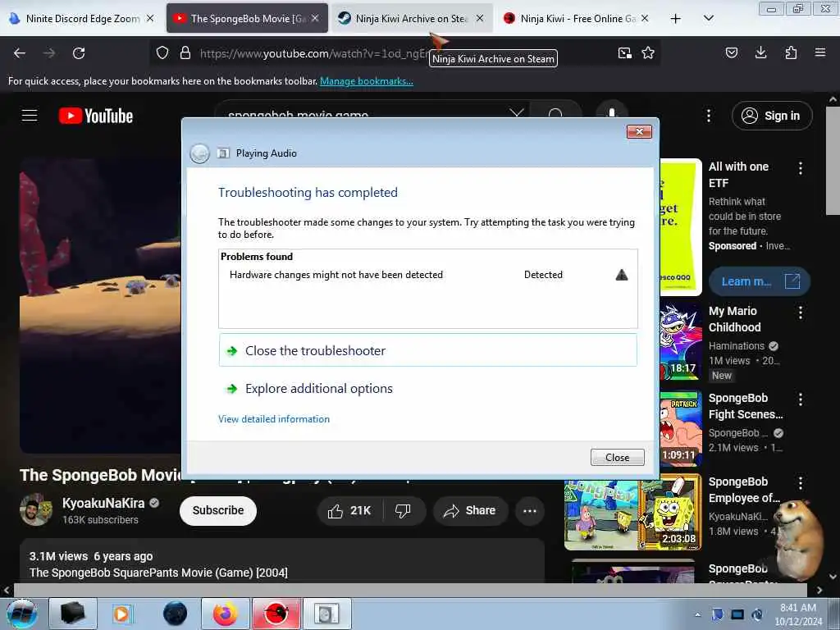Click the Sign in button
This screenshot has width=840, height=630.
pyautogui.click(x=772, y=116)
